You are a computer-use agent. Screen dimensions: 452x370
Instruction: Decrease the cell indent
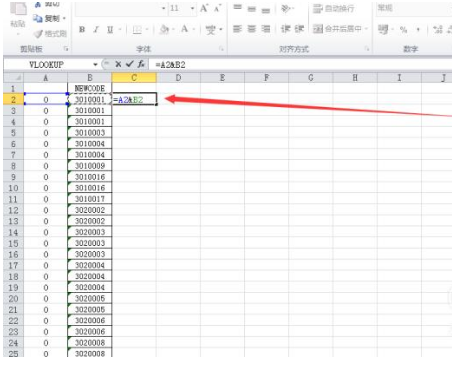coord(286,29)
